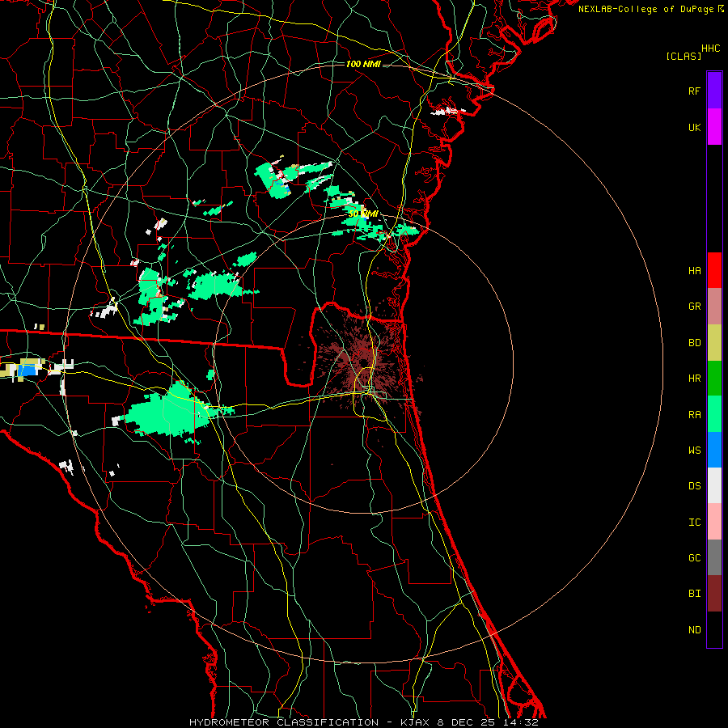This screenshot has height=728, width=728.
Task: Select the IC light pink legend swatch
Action: (714, 522)
